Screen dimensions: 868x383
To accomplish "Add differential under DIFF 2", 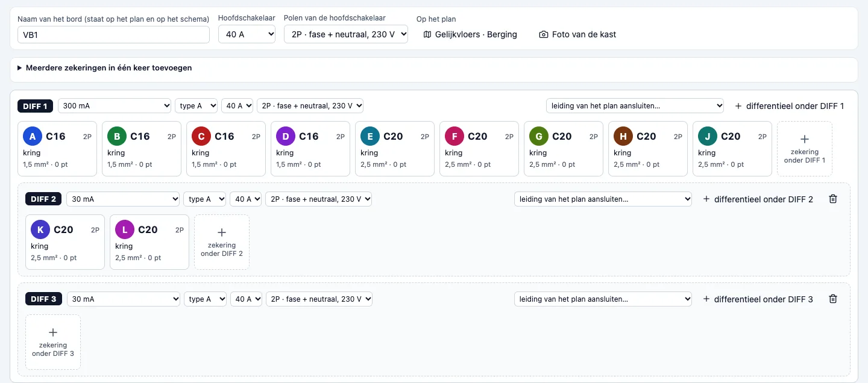I will pos(758,199).
